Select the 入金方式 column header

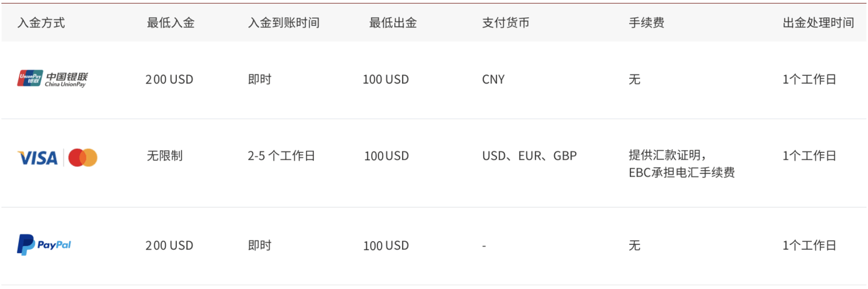41,23
